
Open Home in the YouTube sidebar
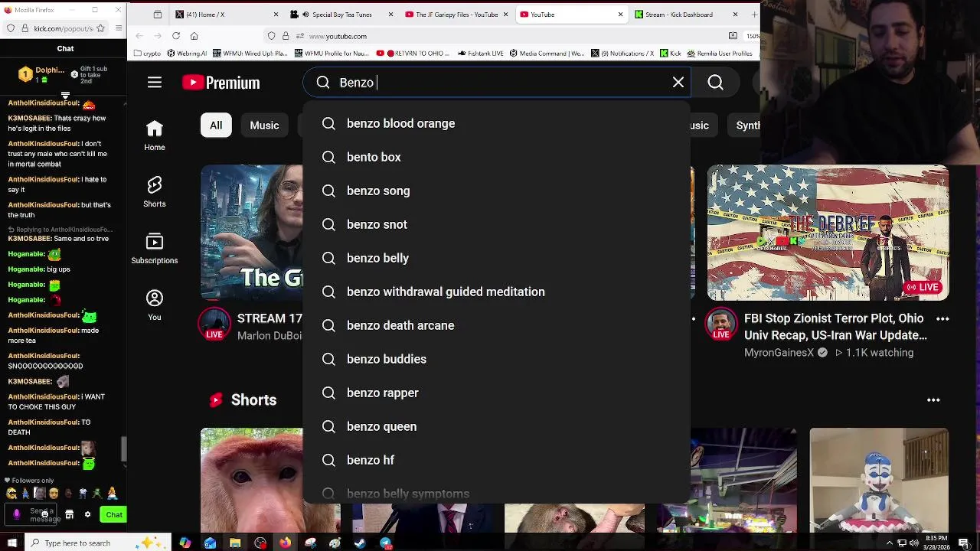(x=155, y=136)
